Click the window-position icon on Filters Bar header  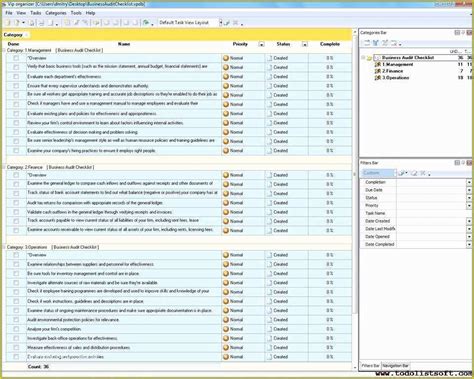(x=457, y=163)
